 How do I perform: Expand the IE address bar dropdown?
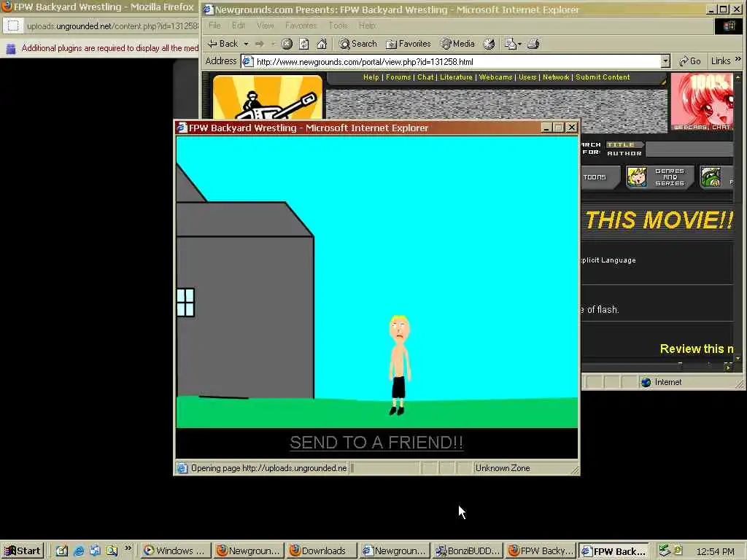[665, 61]
